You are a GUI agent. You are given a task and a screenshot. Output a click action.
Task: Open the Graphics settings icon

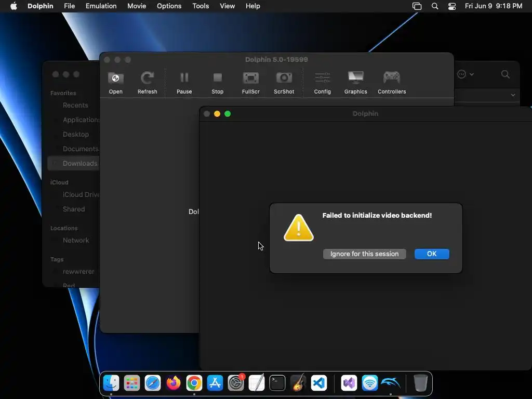(355, 78)
